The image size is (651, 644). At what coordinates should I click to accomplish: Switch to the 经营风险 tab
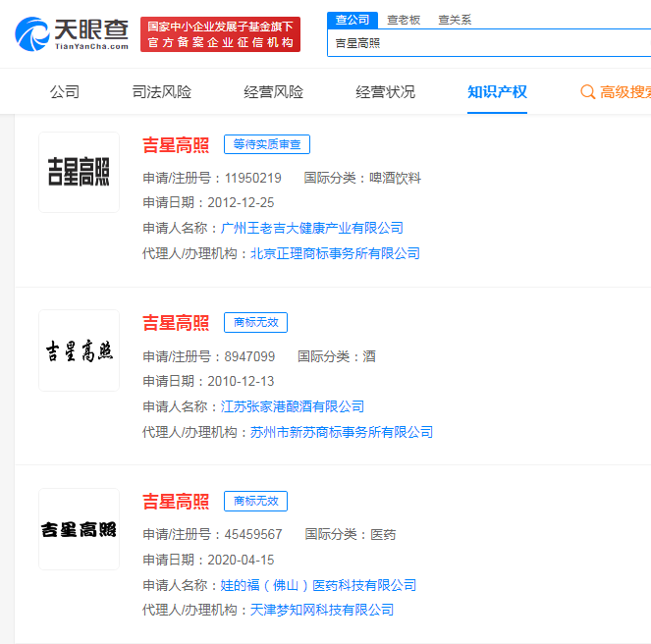click(274, 92)
